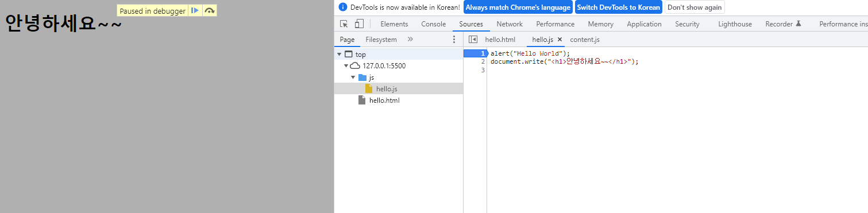Click the 안녕하세요~~ page heading

pyautogui.click(x=63, y=23)
